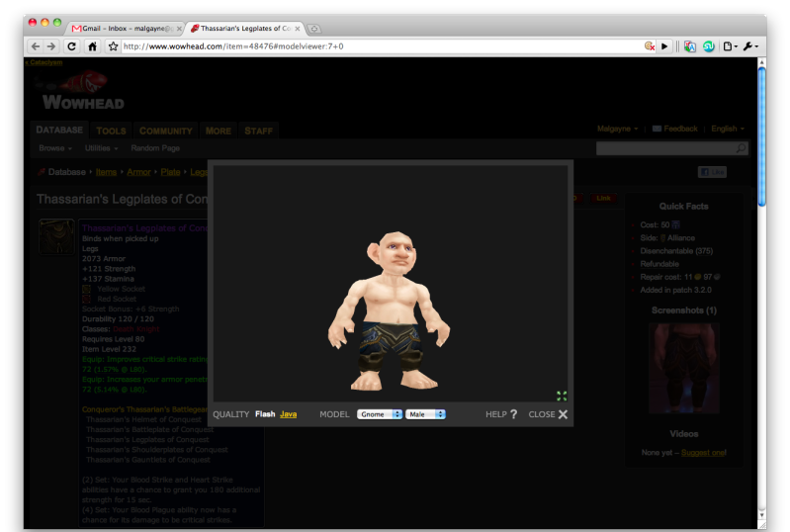Click the browser back arrow
Image resolution: width=790 pixels, height=532 pixels.
(x=36, y=46)
